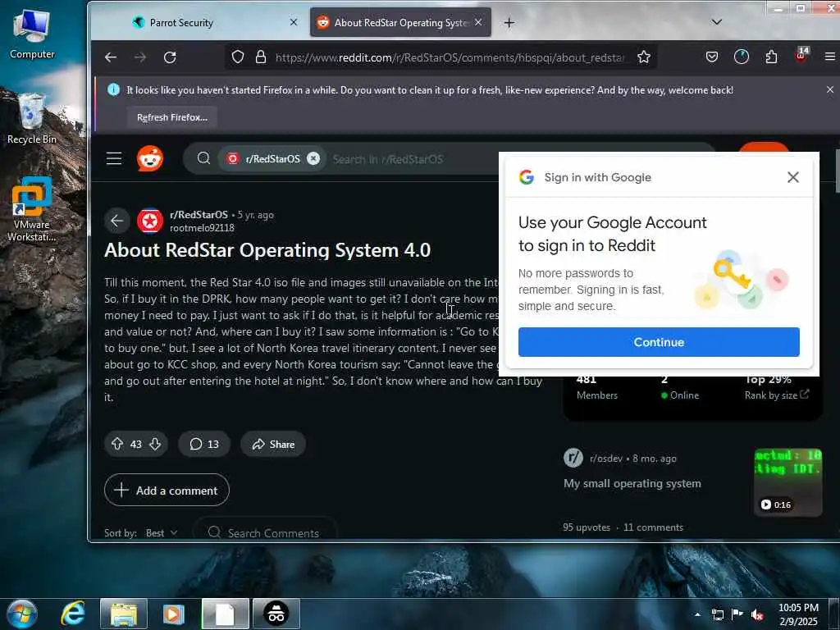Viewport: 840px width, 630px height.
Task: Dismiss the Firefox refresh notification bar
Action: point(830,90)
